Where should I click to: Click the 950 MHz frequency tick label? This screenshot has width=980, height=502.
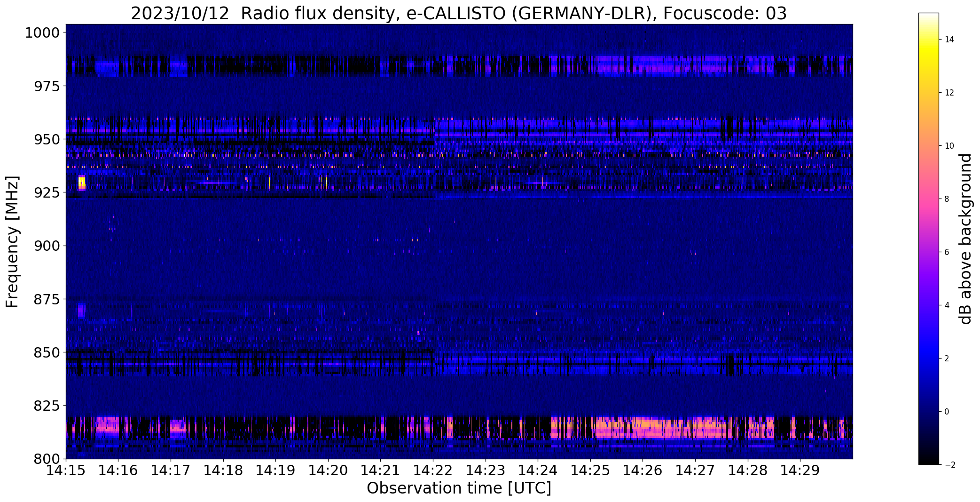point(47,140)
